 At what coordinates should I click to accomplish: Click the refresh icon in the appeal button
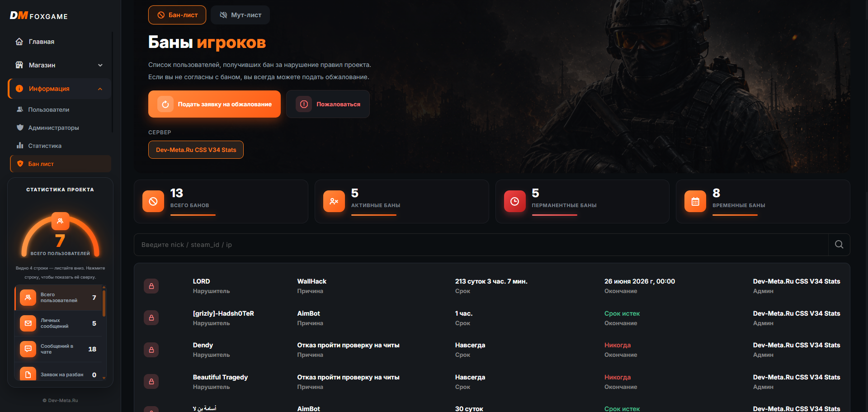coord(165,104)
